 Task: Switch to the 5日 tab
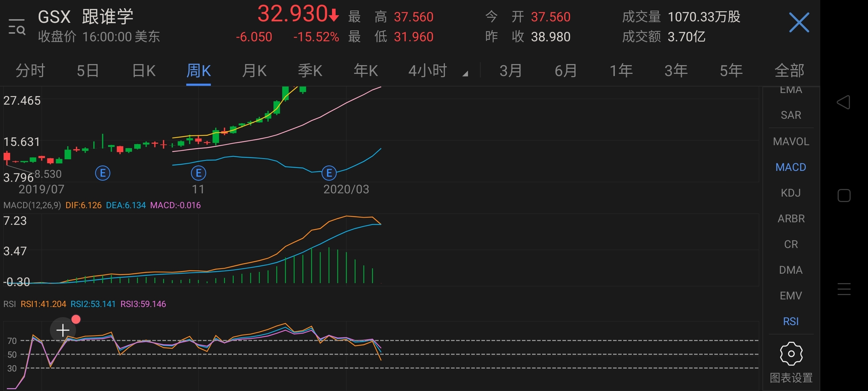88,71
